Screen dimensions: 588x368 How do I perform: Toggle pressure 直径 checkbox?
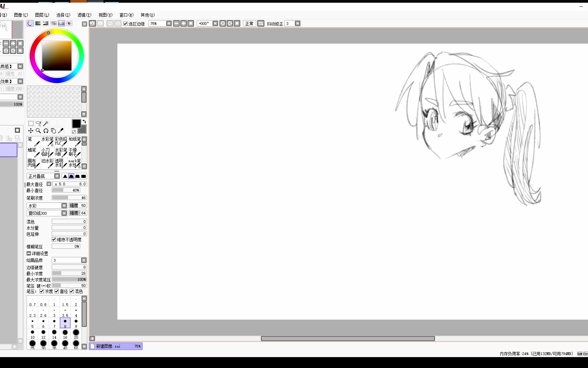[x=56, y=291]
